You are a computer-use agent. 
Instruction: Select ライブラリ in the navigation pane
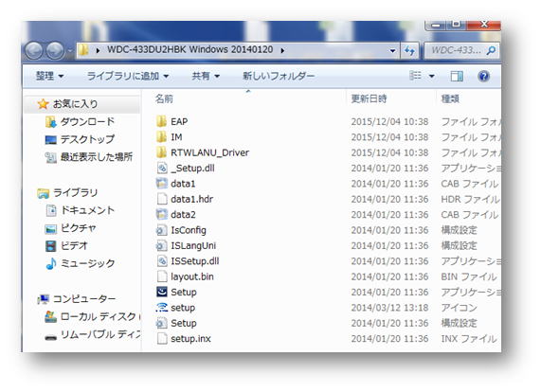click(x=75, y=193)
